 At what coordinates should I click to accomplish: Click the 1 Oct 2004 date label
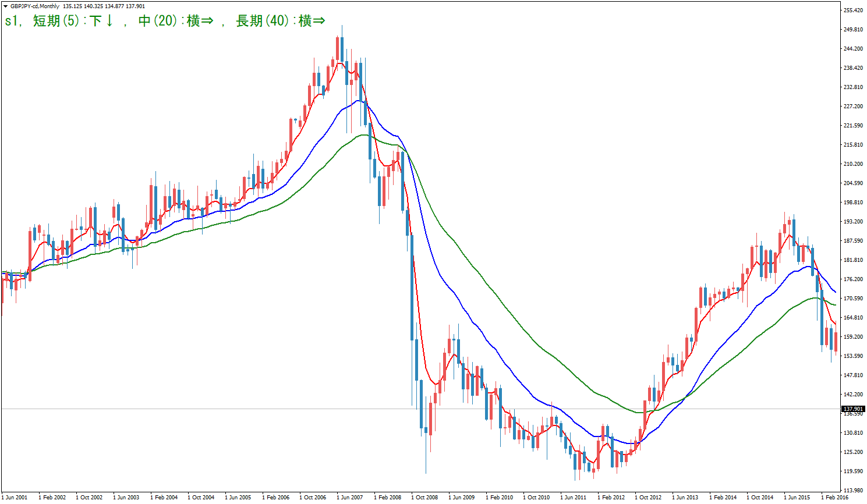pos(201,498)
